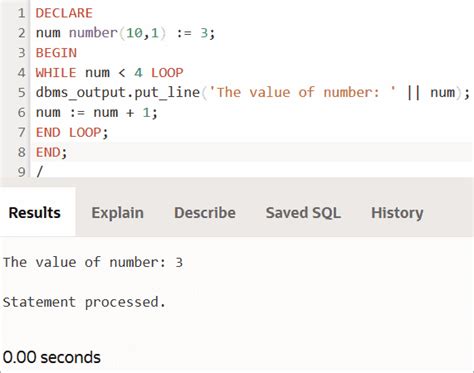474x373 pixels.
Task: Click the WHILE keyword in editor
Action: (x=56, y=73)
